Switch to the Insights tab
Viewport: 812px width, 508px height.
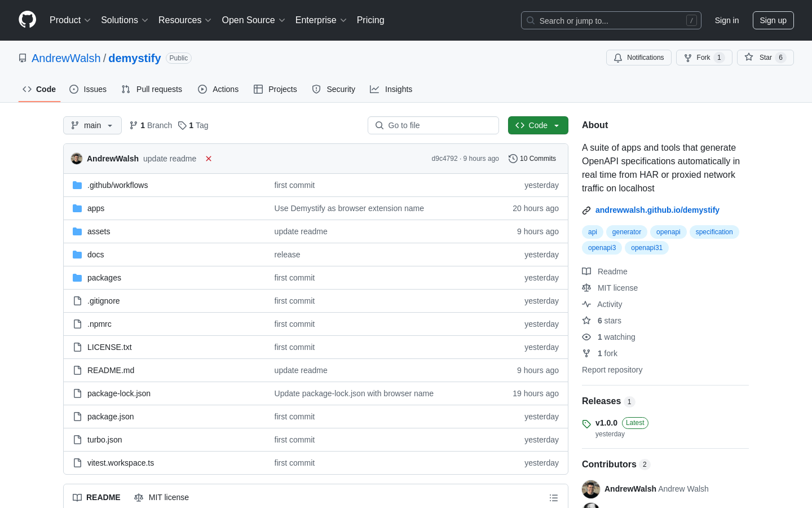[391, 89]
